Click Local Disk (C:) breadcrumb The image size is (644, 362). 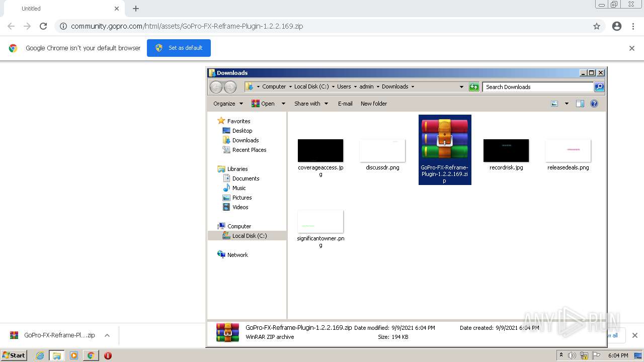(311, 86)
